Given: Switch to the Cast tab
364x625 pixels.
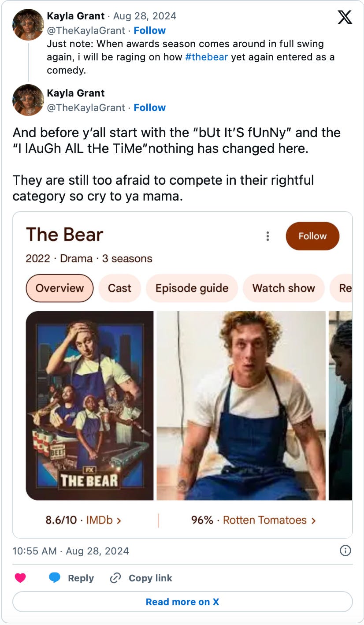Looking at the screenshot, I should 119,288.
